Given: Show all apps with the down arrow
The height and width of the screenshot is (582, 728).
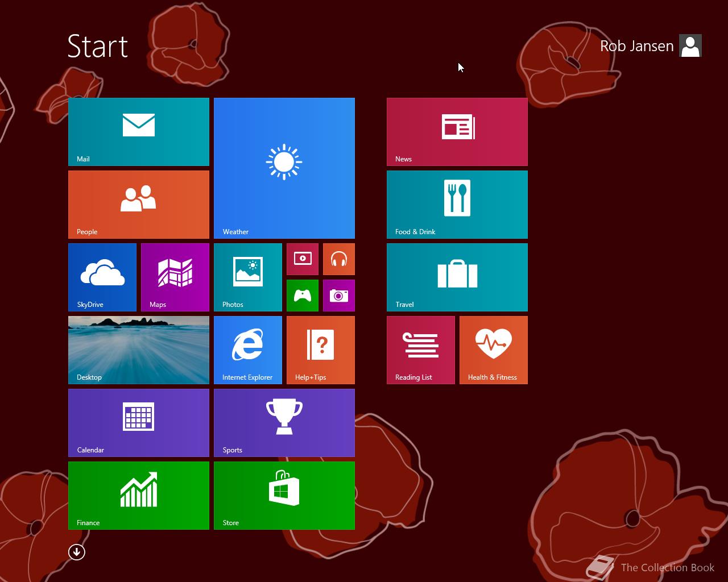Looking at the screenshot, I should point(77,552).
